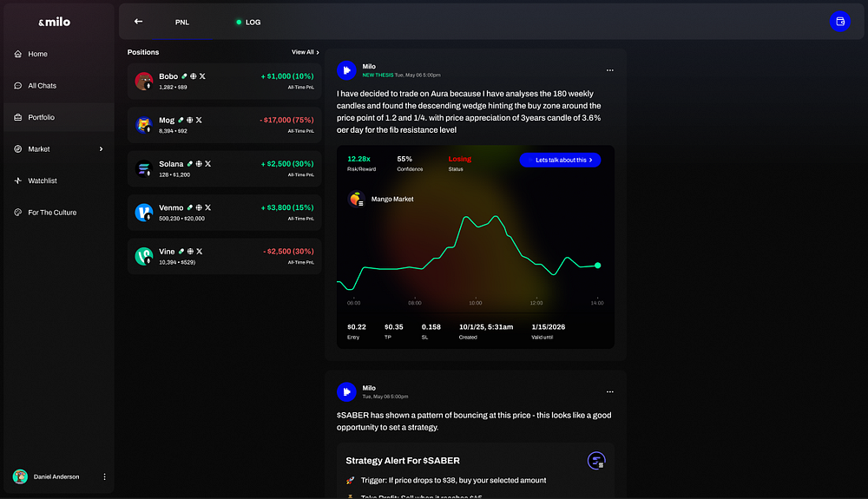Image resolution: width=868 pixels, height=499 pixels.
Task: Switch to the PNL tab
Action: [182, 22]
